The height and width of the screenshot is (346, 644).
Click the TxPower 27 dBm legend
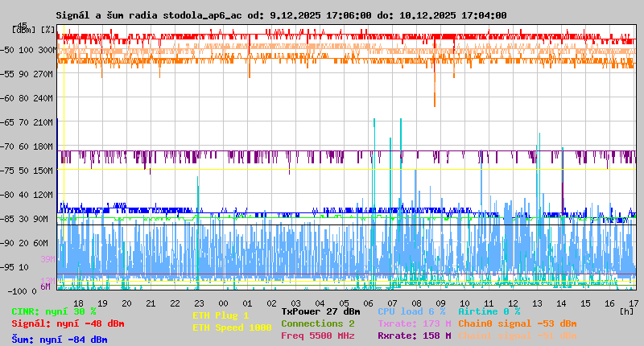320,311
